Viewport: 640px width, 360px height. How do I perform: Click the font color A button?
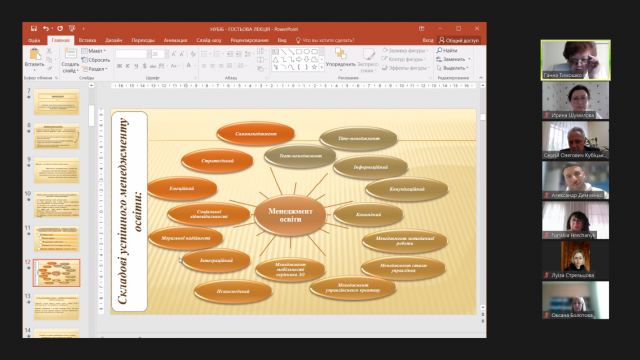tap(189, 66)
